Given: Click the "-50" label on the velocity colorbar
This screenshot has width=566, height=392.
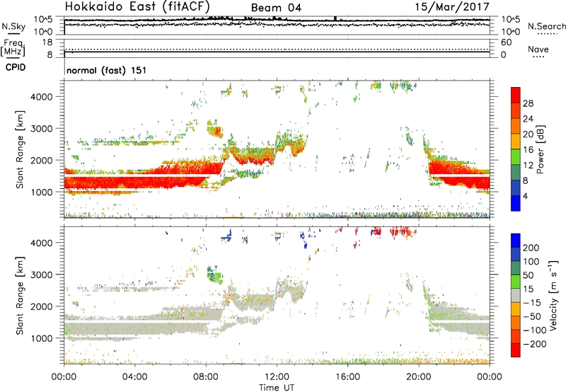Looking at the screenshot, I should 532,316.
